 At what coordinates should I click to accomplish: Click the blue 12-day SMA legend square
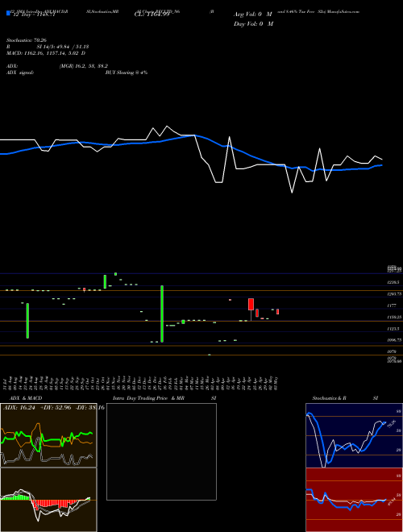click(8, 13)
